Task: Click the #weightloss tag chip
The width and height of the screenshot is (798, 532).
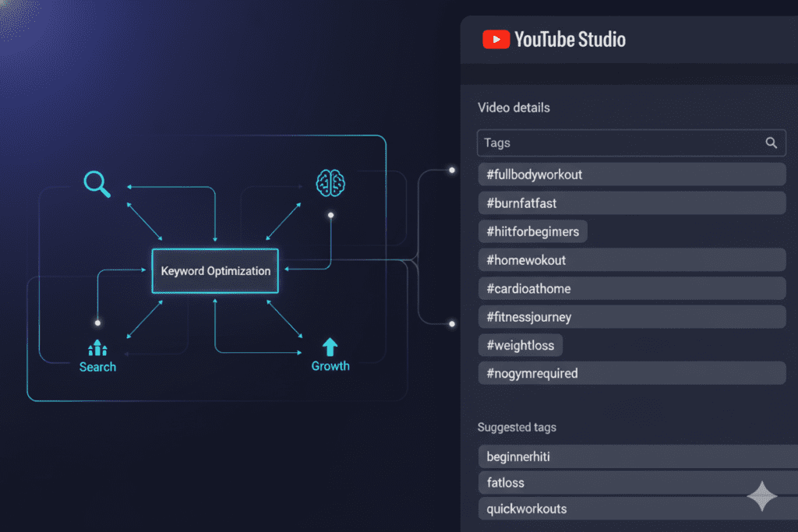Action: click(520, 344)
